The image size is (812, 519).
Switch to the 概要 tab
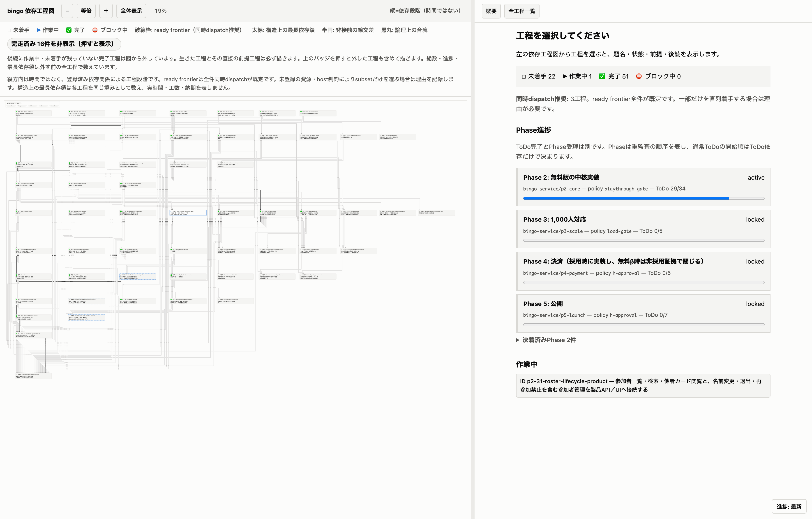491,11
